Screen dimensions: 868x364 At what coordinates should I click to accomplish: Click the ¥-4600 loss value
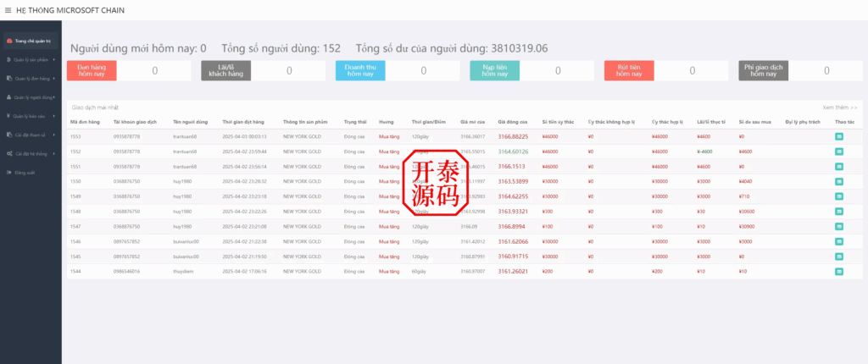[x=704, y=151]
